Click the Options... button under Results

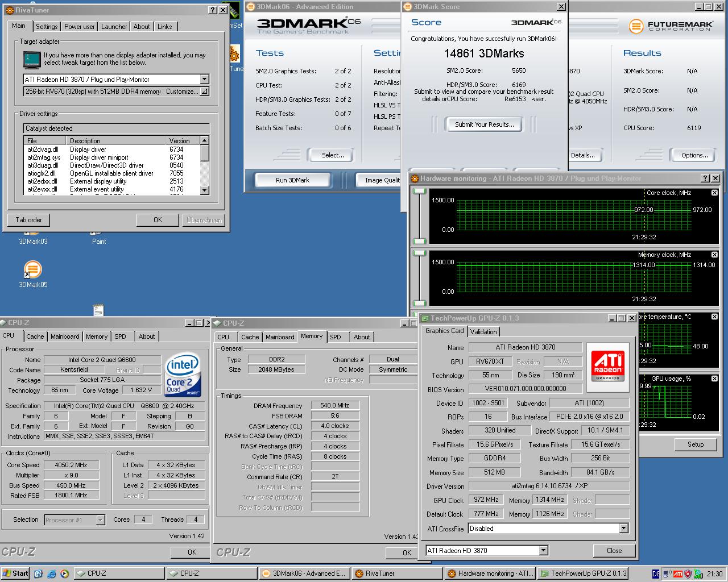coord(694,155)
